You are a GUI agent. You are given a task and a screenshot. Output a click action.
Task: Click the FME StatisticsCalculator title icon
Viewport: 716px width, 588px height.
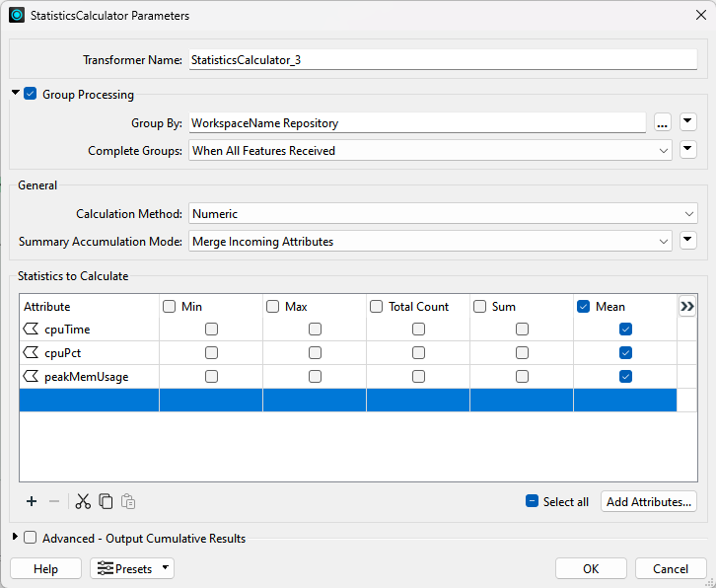(x=17, y=15)
